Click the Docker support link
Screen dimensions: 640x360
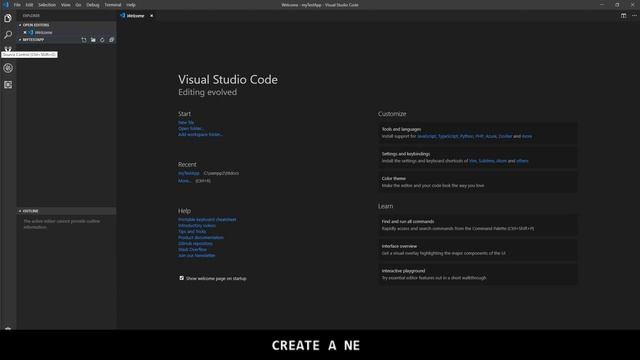[505, 136]
